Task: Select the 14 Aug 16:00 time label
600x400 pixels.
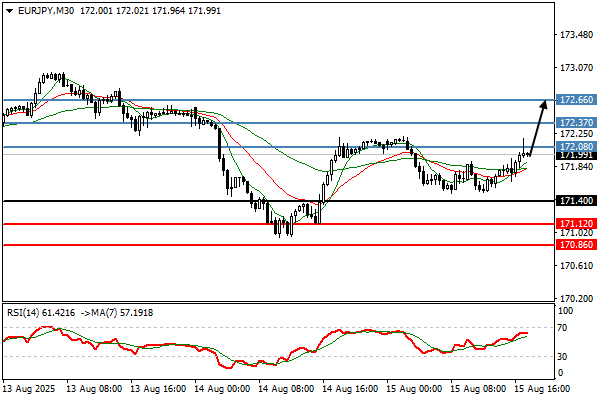Action: (x=350, y=389)
